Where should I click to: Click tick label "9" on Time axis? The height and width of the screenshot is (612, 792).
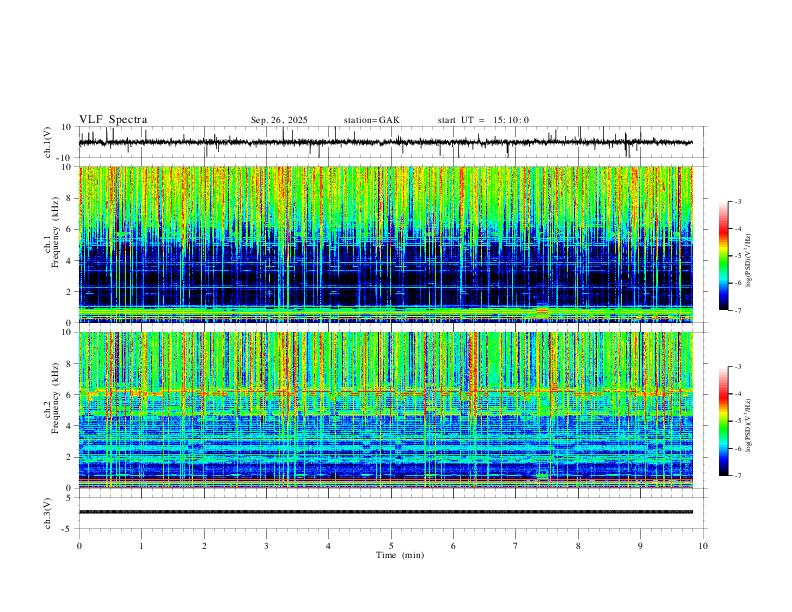(x=640, y=546)
